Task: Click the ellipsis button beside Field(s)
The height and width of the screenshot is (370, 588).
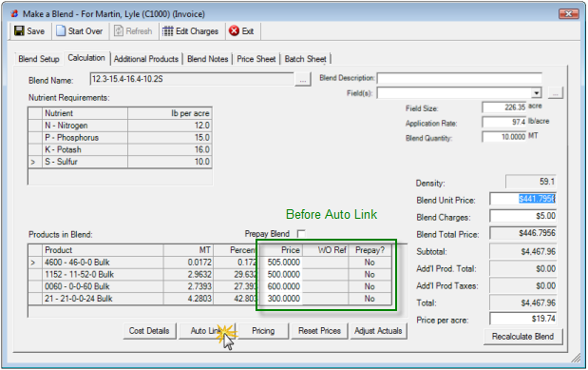Action: pos(556,93)
